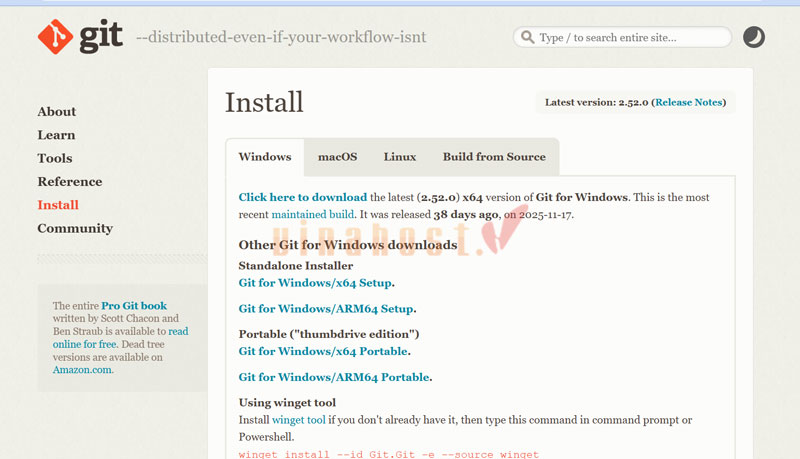Click the Git logo icon

(x=58, y=37)
